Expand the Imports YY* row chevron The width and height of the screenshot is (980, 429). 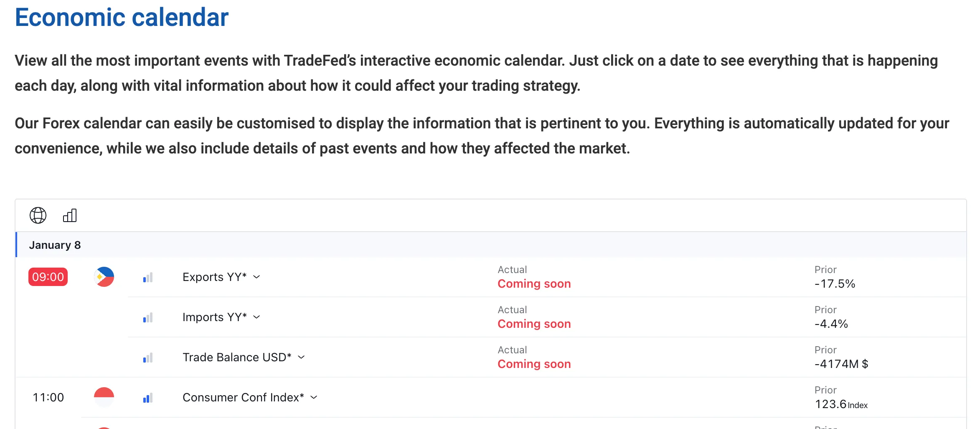256,317
